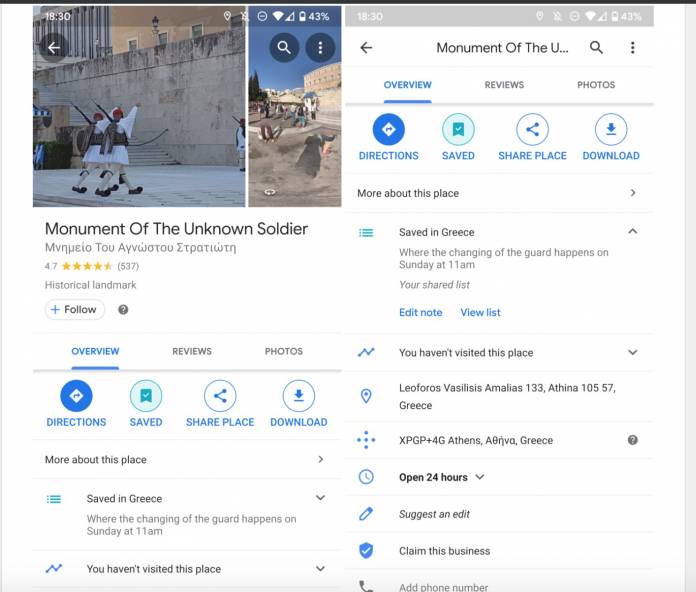Switch to Photos tab in right screen
This screenshot has height=592, width=696.
596,85
